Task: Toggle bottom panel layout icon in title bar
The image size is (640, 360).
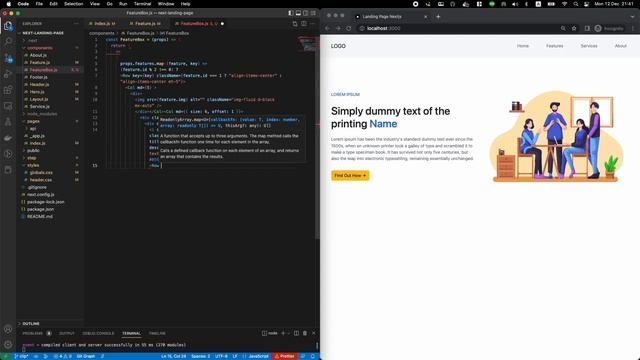Action: pyautogui.click(x=298, y=13)
